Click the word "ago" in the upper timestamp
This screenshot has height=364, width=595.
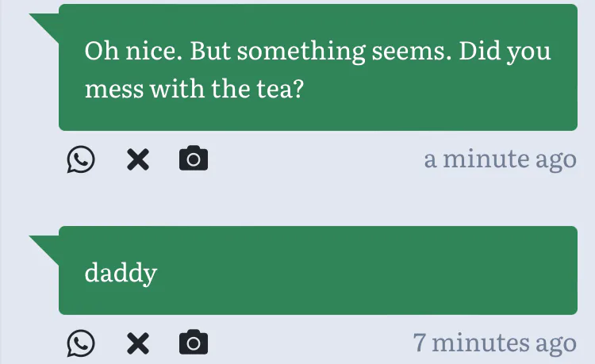coord(556,159)
